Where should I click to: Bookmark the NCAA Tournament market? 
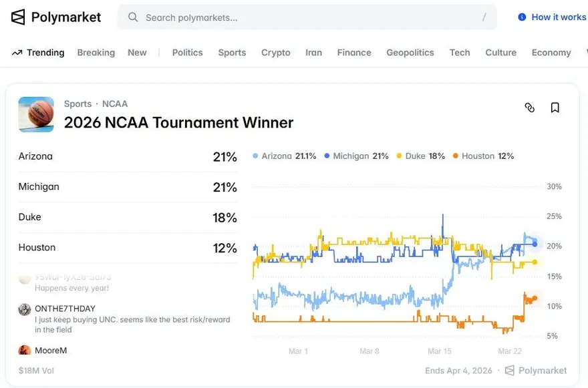(x=555, y=108)
